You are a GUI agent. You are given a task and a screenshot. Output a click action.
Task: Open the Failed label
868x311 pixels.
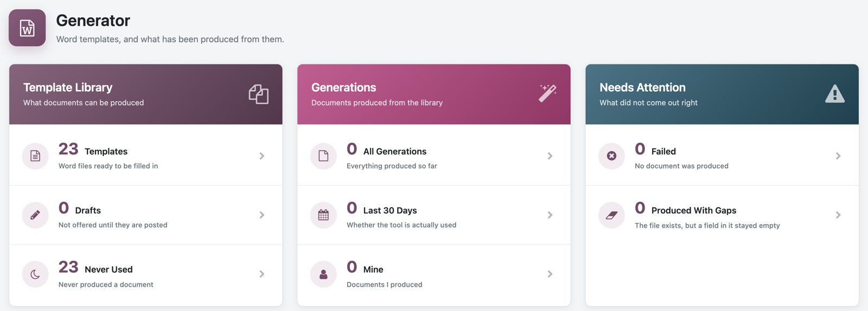click(x=663, y=152)
